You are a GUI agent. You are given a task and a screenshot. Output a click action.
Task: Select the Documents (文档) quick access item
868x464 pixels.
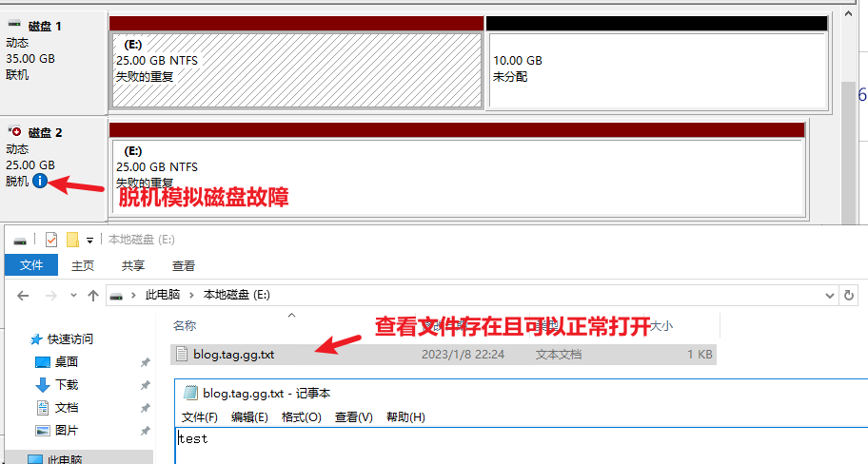point(67,408)
